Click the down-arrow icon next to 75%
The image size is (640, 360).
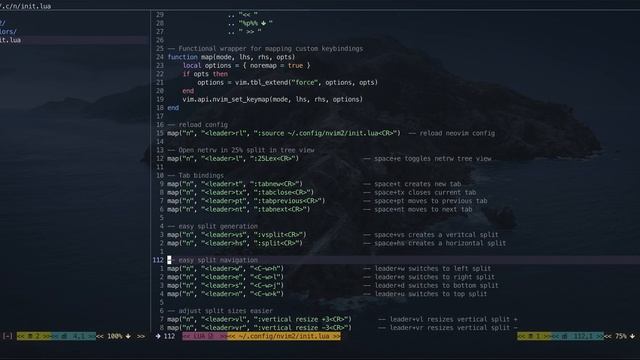[x=632, y=336]
